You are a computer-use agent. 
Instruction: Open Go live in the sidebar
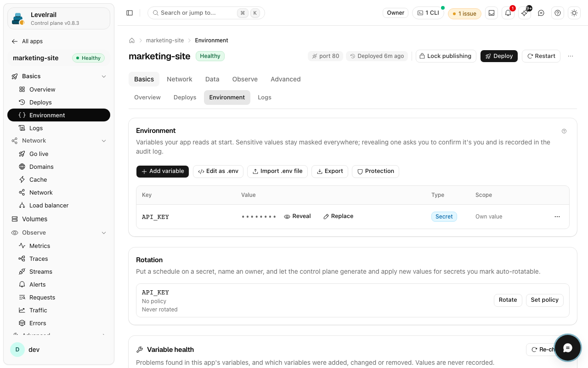point(59,154)
